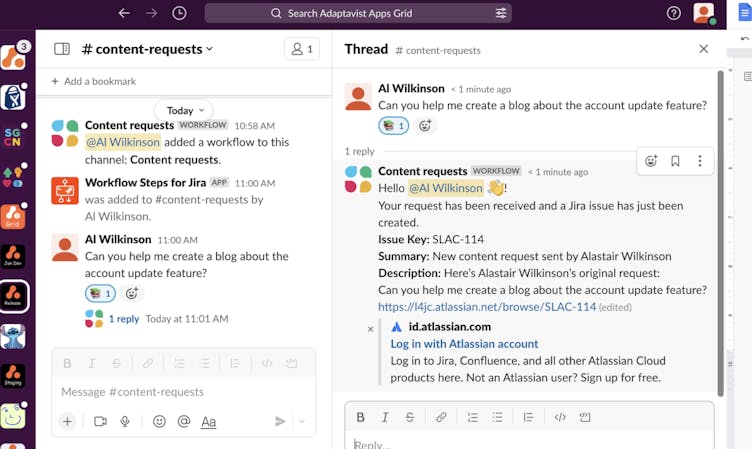Click the @Al Wilkinson mention in channel
This screenshot has width=752, height=449.
coord(123,142)
